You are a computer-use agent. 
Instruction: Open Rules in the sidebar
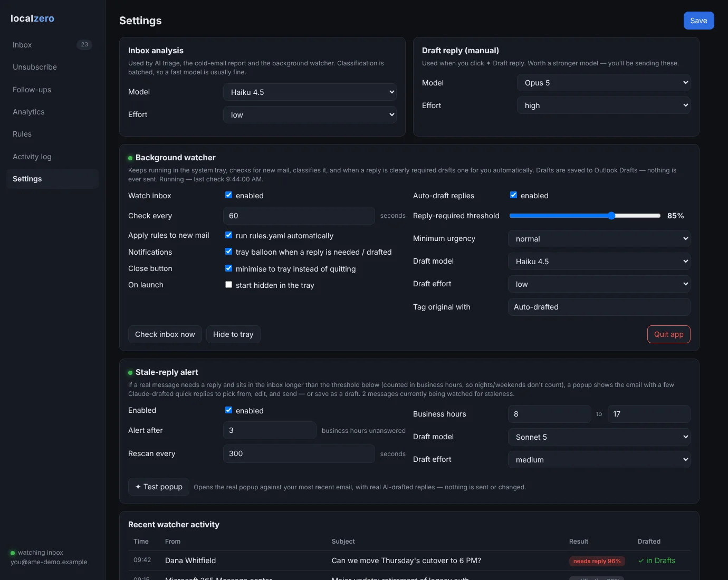(x=53, y=134)
